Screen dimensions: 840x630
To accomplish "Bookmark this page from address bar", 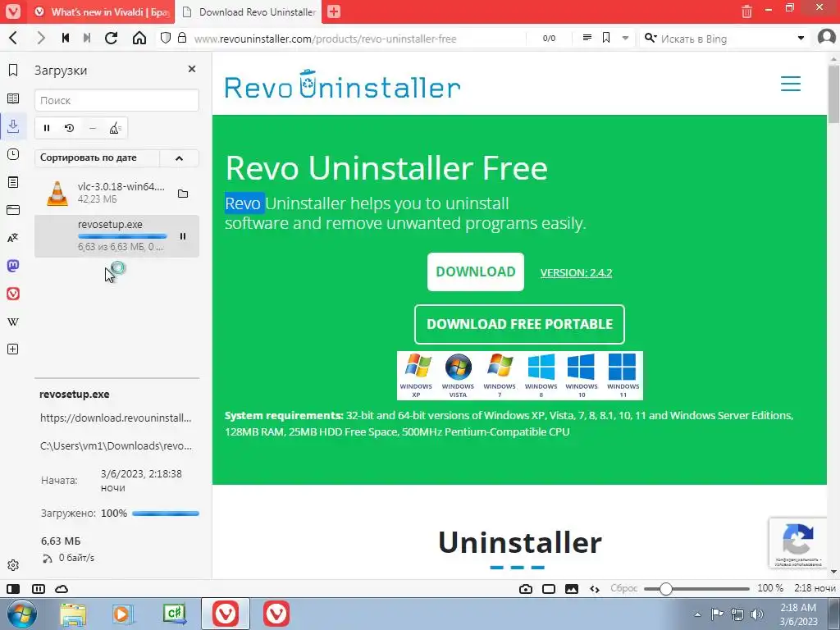I will point(606,38).
